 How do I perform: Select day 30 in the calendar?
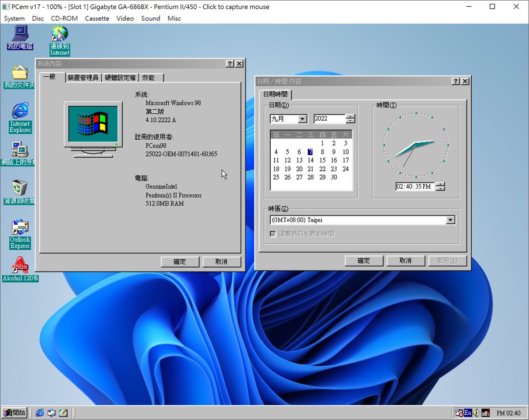(334, 177)
